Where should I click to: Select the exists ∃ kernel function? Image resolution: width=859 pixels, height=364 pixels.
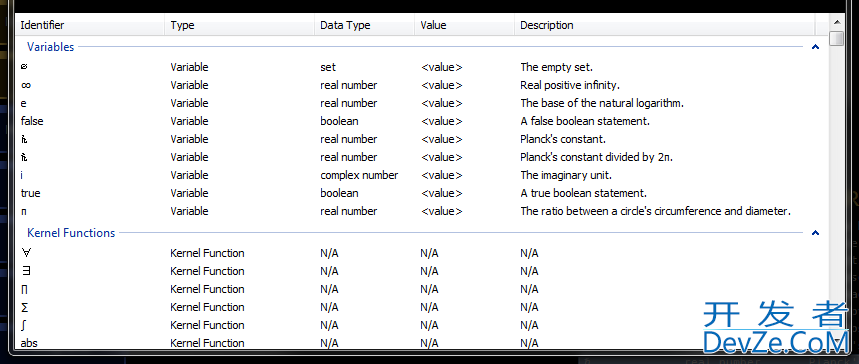25,271
